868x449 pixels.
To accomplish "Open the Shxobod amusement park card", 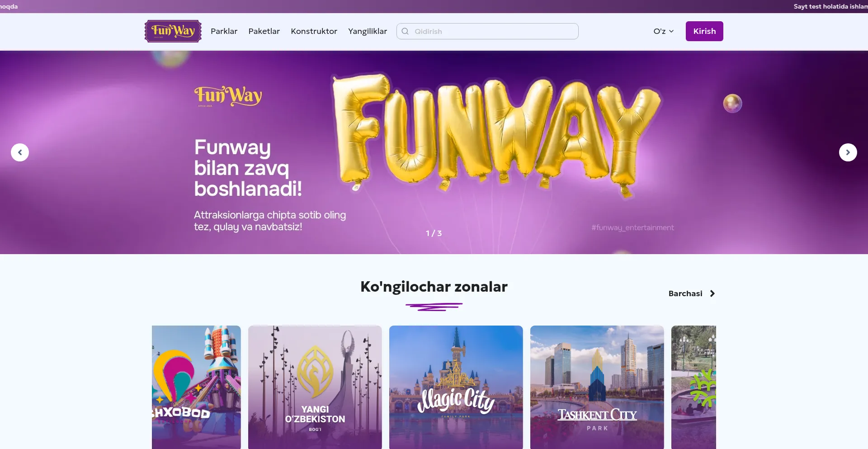I will (196, 387).
